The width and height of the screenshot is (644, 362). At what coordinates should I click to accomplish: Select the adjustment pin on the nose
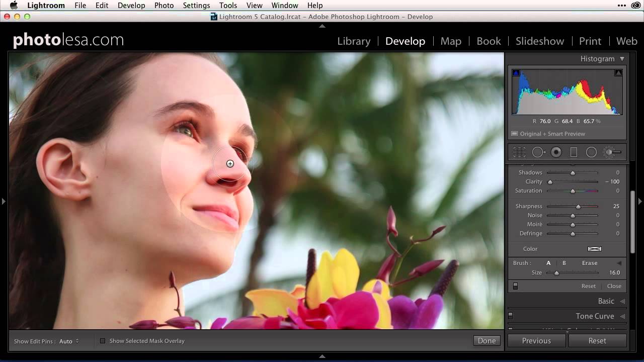(230, 163)
